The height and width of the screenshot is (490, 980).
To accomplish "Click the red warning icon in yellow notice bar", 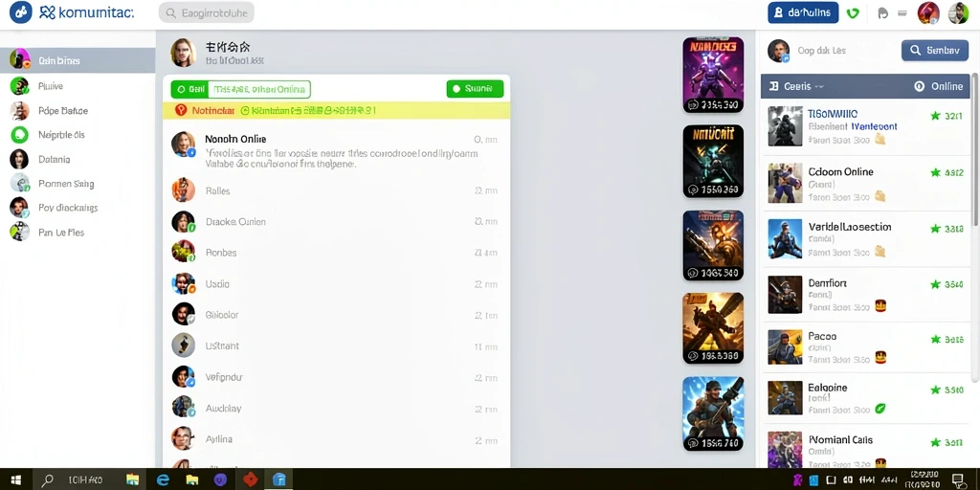I will (181, 110).
